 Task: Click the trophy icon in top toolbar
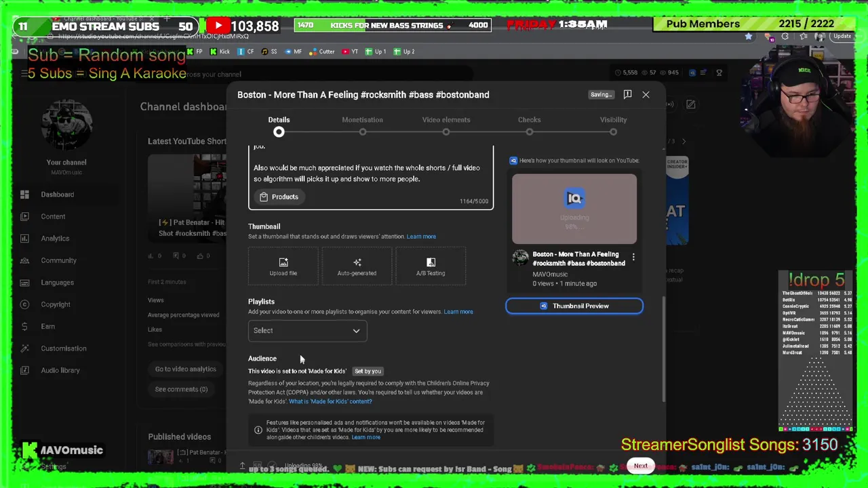click(719, 73)
